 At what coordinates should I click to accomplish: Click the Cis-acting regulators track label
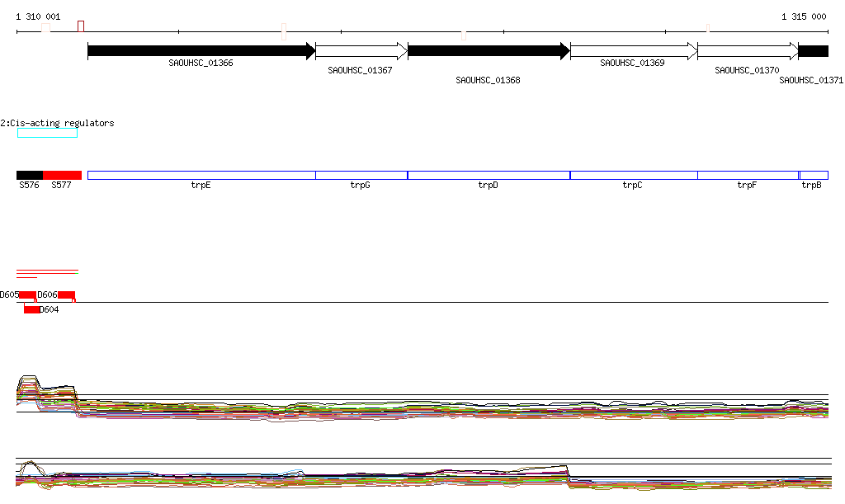(x=58, y=123)
